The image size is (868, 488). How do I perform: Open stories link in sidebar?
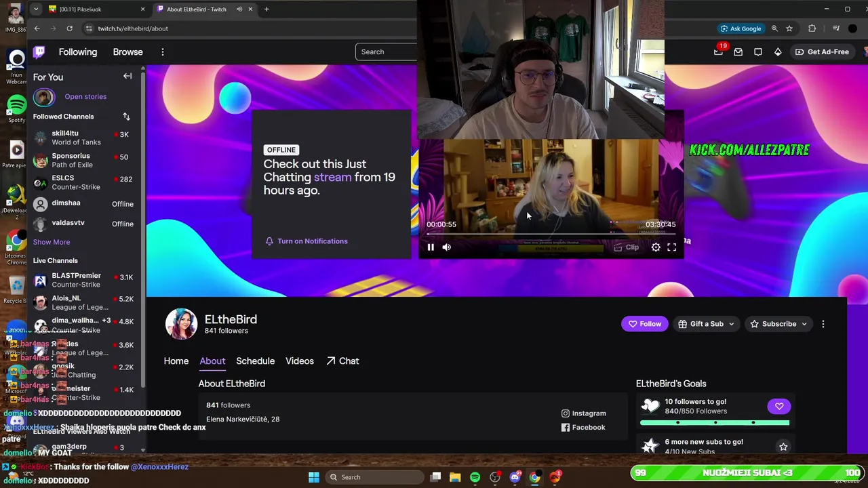(x=85, y=97)
